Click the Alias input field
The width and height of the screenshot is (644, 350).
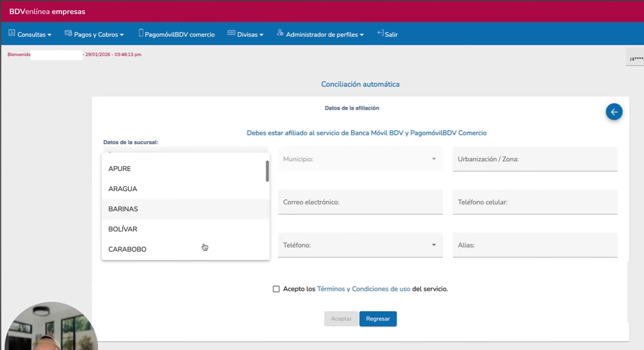coord(535,245)
